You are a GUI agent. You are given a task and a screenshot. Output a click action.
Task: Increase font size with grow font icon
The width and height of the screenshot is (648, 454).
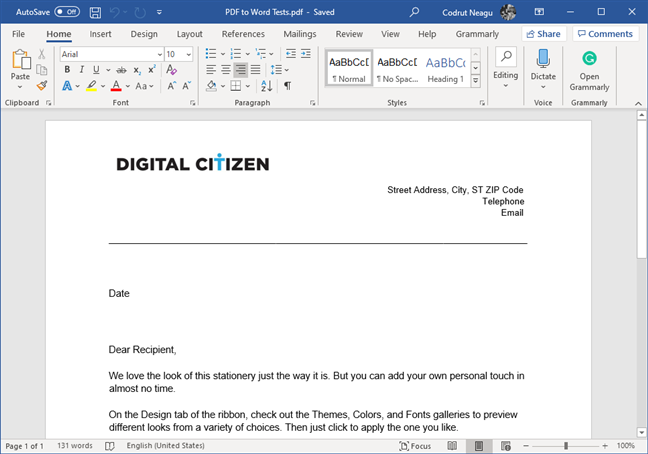click(172, 86)
